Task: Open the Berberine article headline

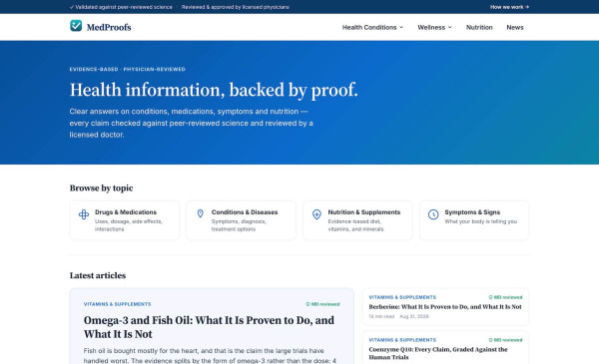Action: (x=445, y=307)
